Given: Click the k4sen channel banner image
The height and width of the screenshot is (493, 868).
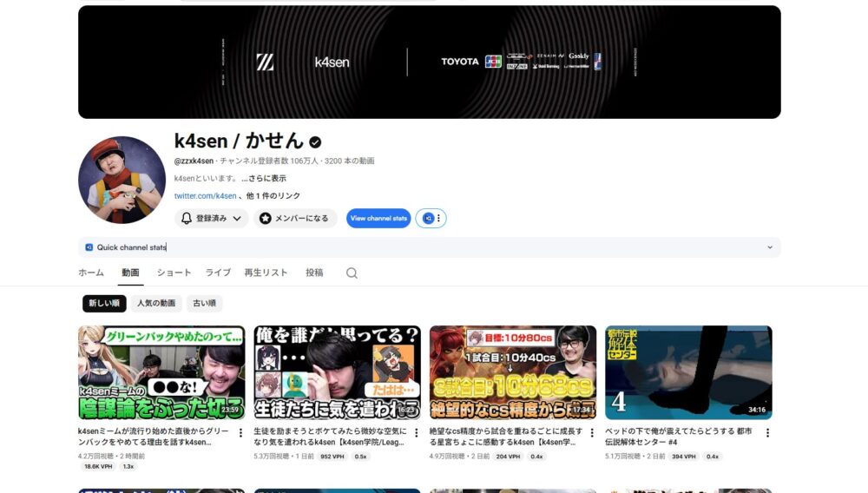Looking at the screenshot, I should (430, 62).
